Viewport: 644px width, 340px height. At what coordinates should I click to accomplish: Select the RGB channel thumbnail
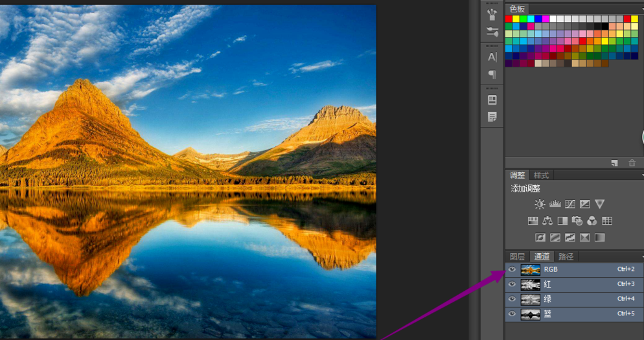click(x=530, y=270)
